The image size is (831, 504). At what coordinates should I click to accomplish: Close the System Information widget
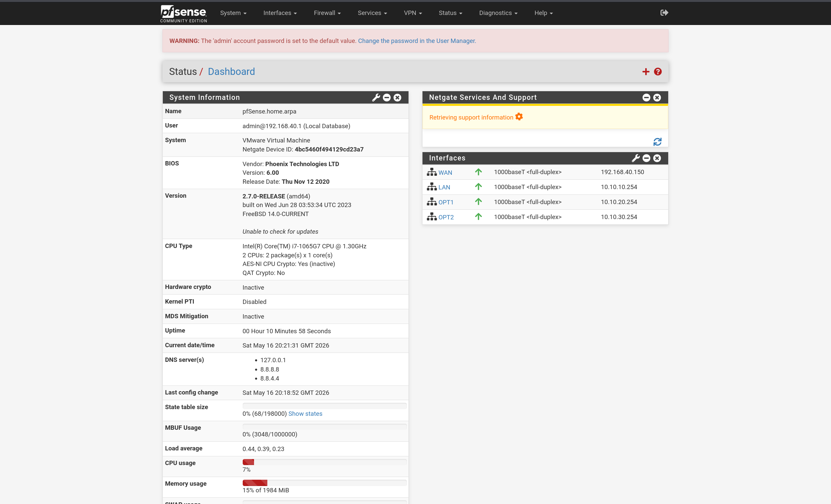398,98
